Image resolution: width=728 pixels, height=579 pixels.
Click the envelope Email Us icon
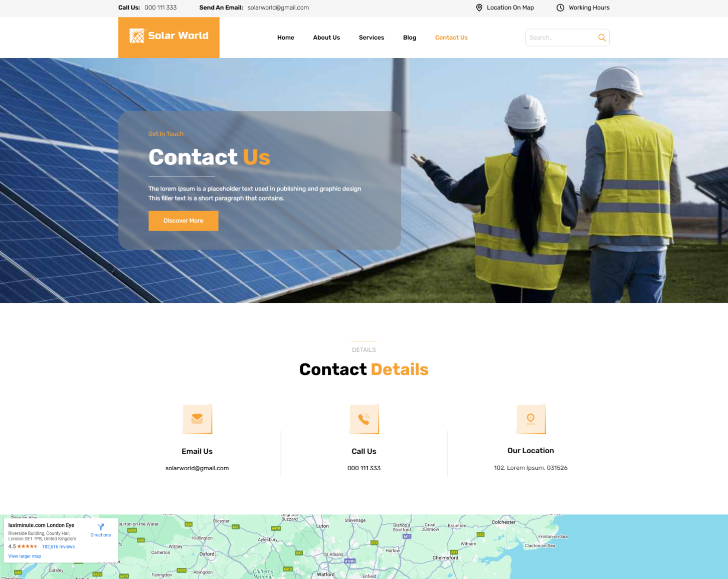coord(197,419)
